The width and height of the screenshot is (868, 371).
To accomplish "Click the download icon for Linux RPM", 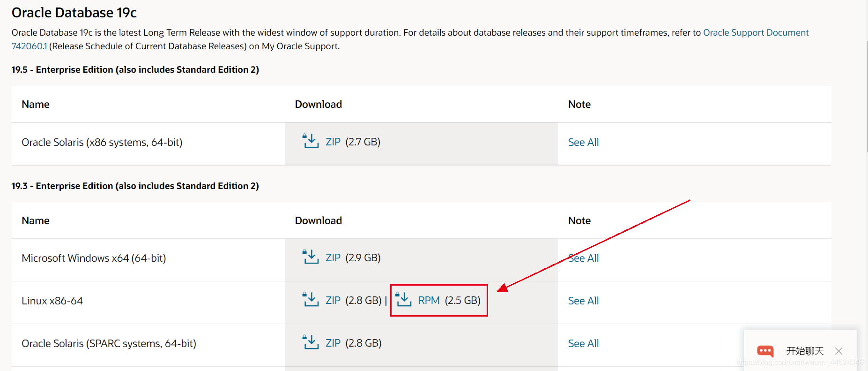I will pyautogui.click(x=403, y=299).
